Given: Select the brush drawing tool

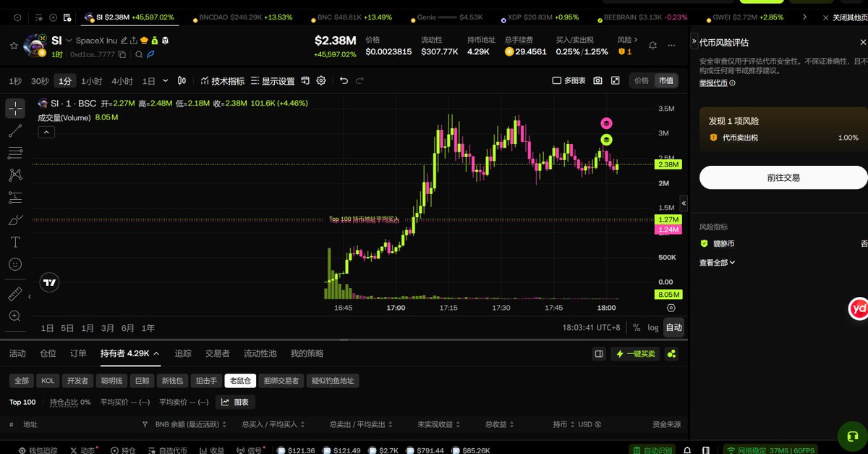Looking at the screenshot, I should click(x=15, y=219).
